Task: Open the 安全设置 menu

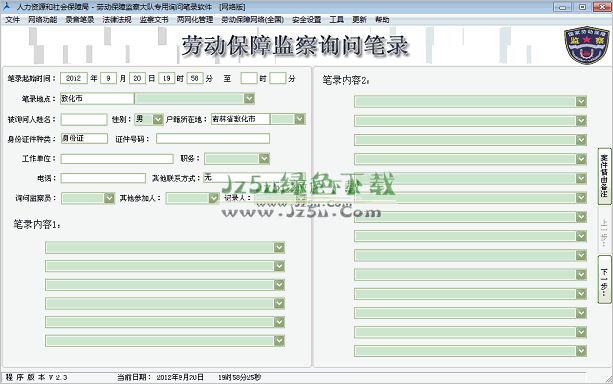Action: (306, 20)
